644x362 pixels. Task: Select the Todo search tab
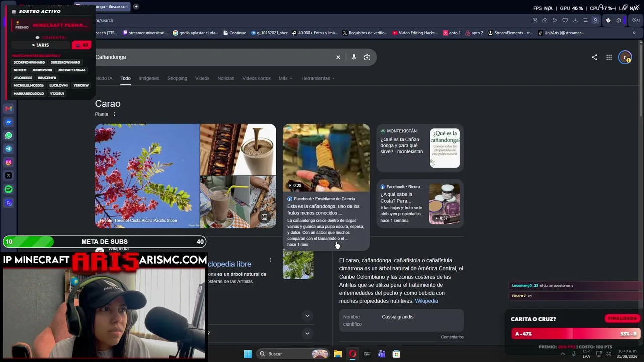tap(125, 78)
